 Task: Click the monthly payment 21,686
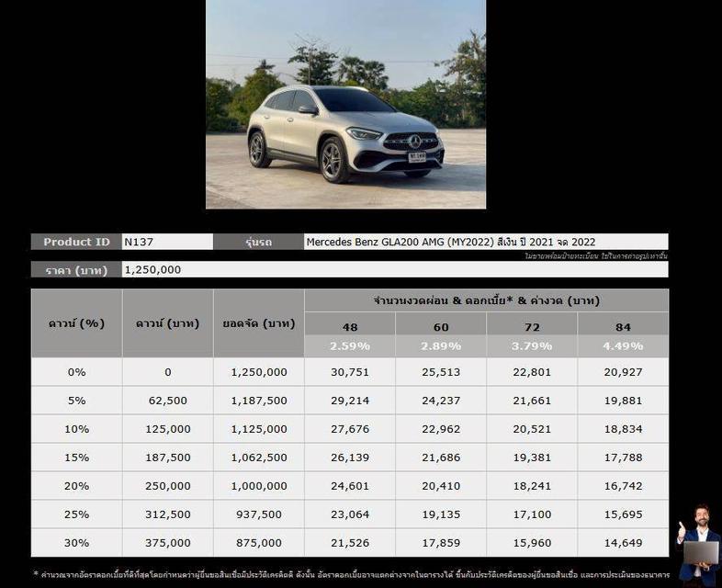click(x=441, y=458)
